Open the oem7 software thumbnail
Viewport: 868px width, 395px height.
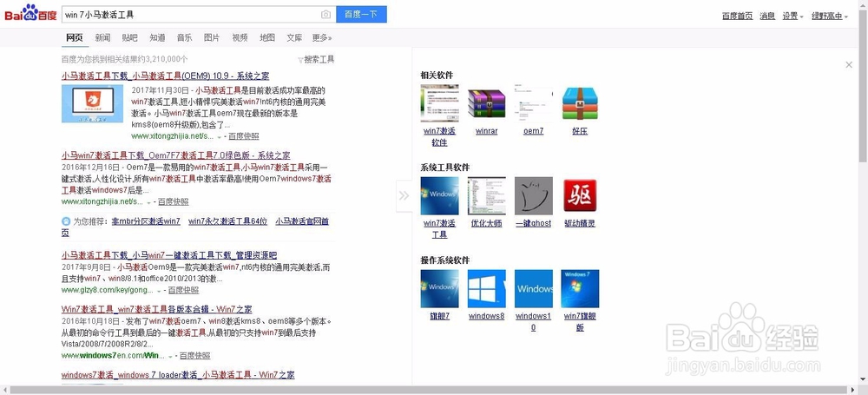pos(534,103)
